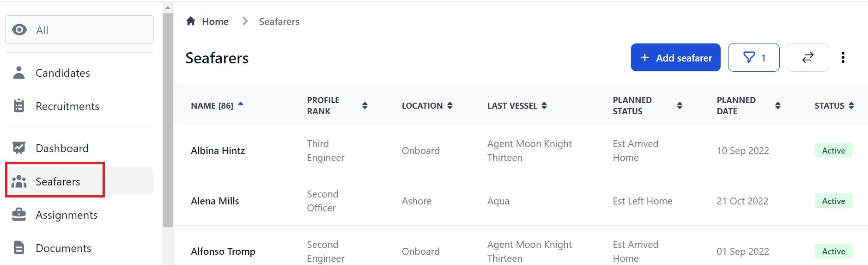Click the swap arrows icon button
Viewport: 868px width, 265px height.
[807, 57]
